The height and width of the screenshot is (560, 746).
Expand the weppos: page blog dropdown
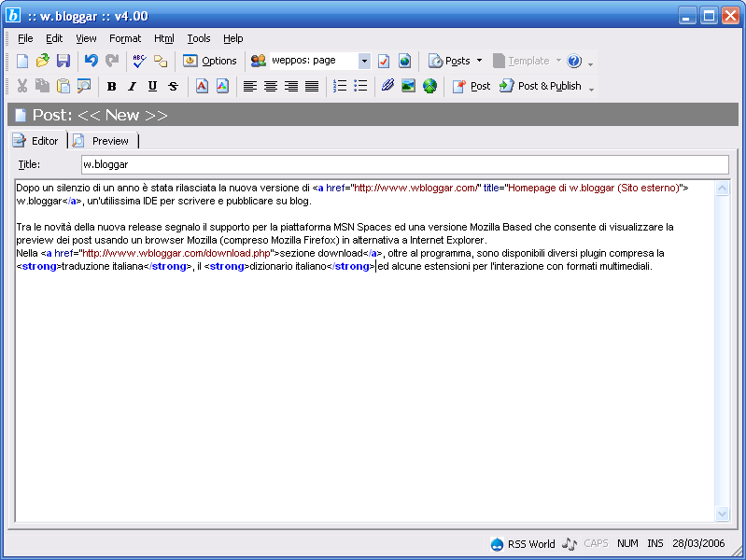[364, 61]
